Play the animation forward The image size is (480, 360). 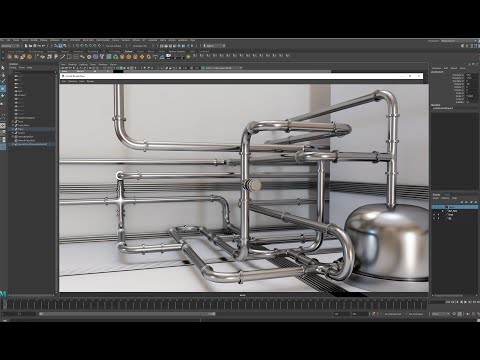pos(465,302)
